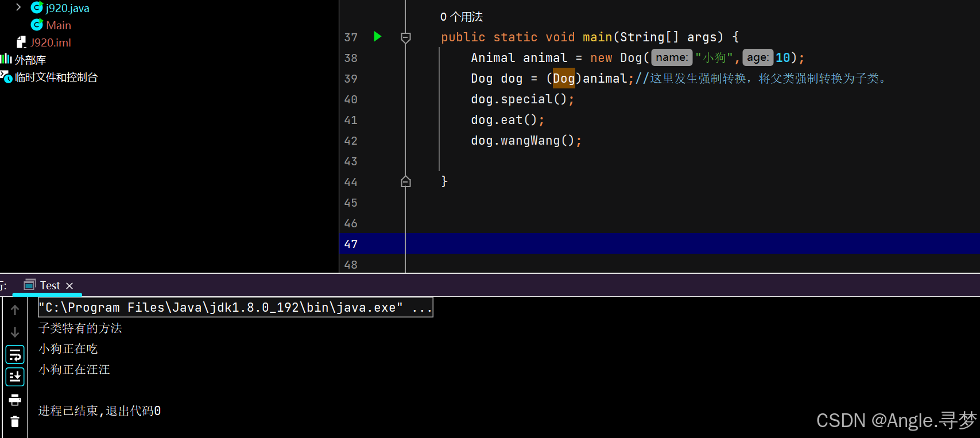Run main method via green gutter arrow

tap(377, 37)
